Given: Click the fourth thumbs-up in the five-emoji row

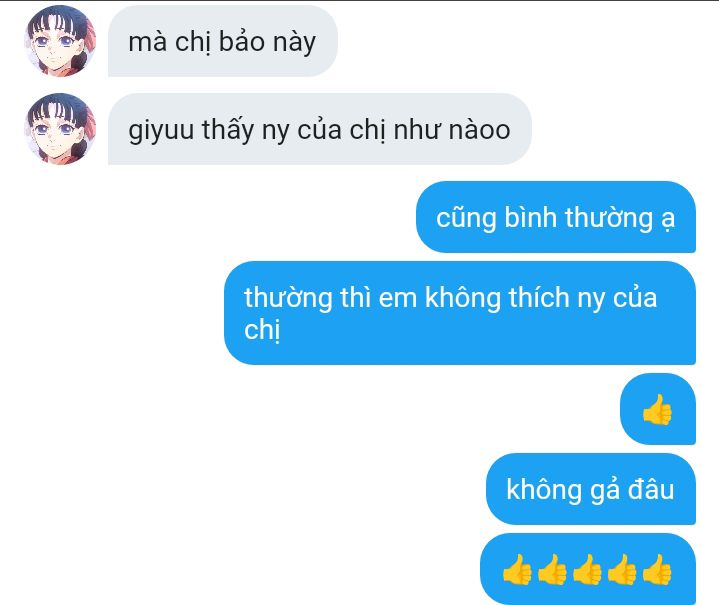Looking at the screenshot, I should click(622, 570).
